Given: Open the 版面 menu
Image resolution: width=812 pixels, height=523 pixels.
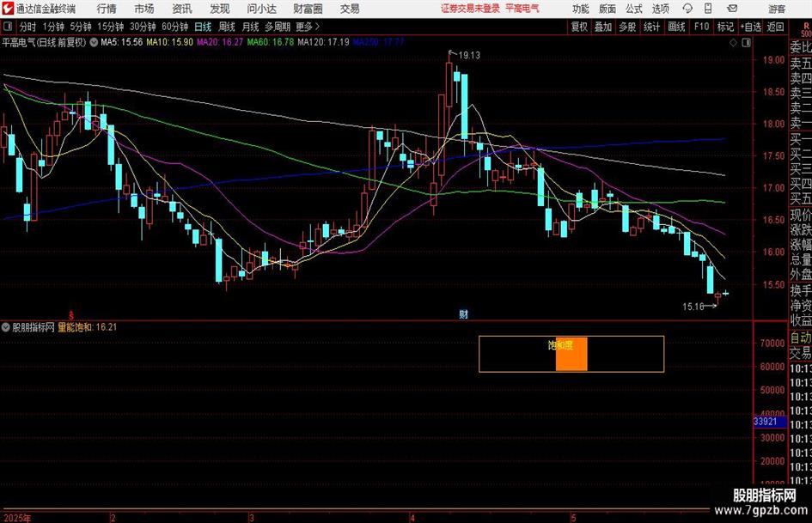Looking at the screenshot, I should click(607, 9).
